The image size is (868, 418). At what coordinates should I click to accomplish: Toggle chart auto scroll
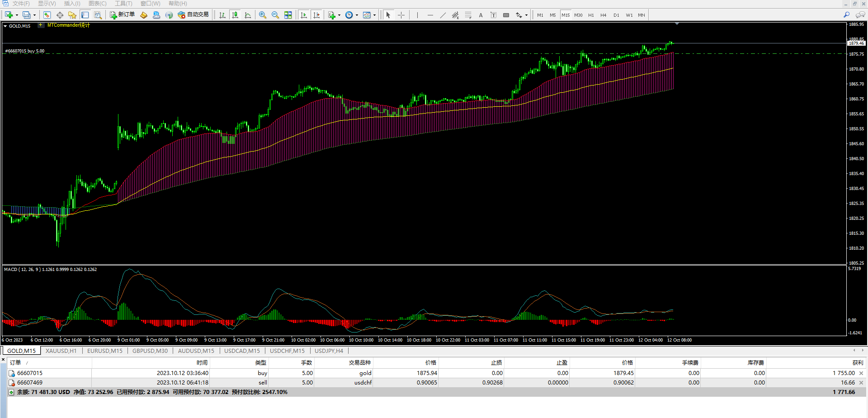[x=304, y=15]
